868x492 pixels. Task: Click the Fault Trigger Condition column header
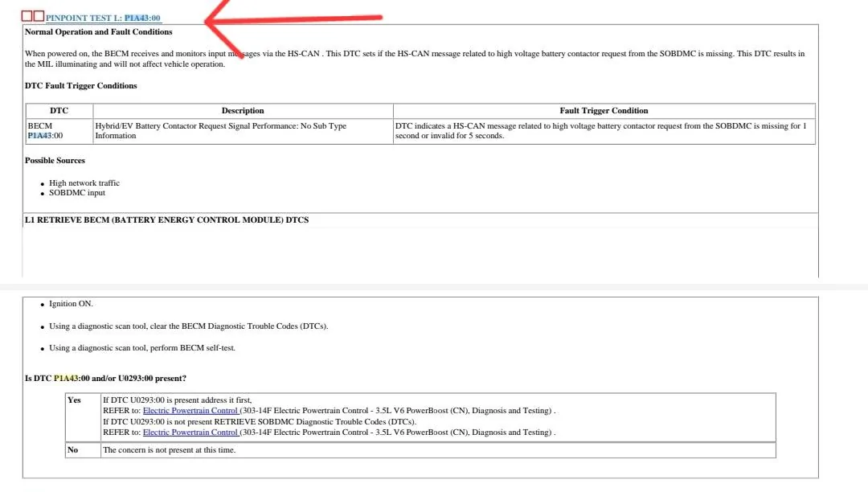[x=604, y=111]
